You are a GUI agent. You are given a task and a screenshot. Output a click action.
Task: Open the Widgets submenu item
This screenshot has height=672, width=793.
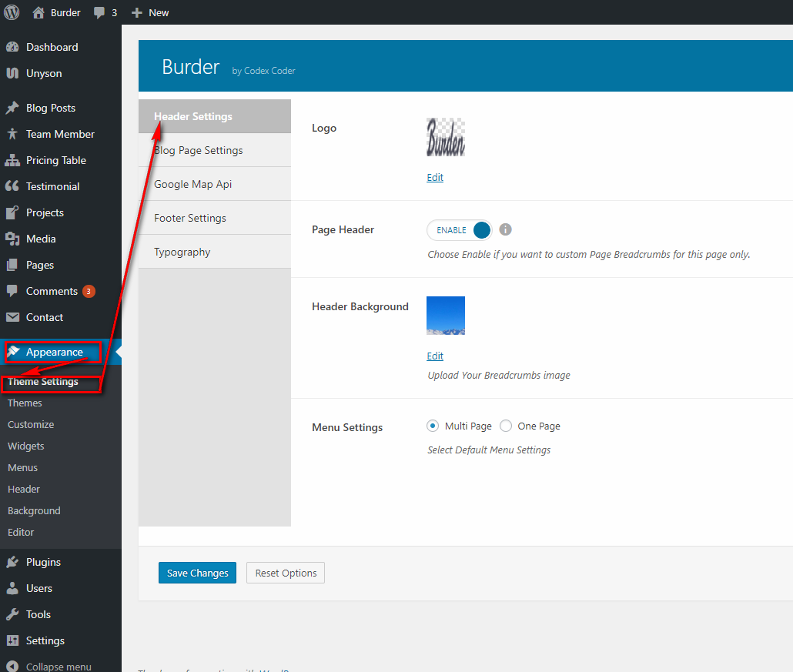pos(26,446)
